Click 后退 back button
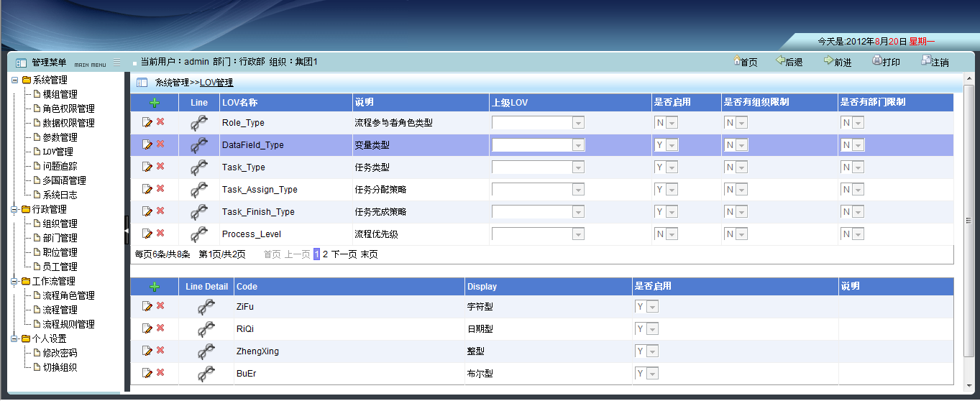Image resolution: width=980 pixels, height=401 pixels. tap(789, 62)
